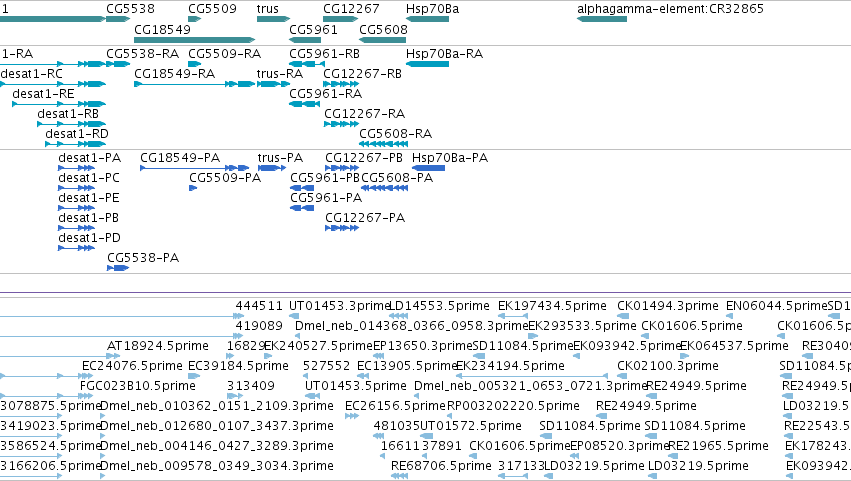Click EST EP13650.3prime label
This screenshot has width=851, height=481.
pos(423,346)
